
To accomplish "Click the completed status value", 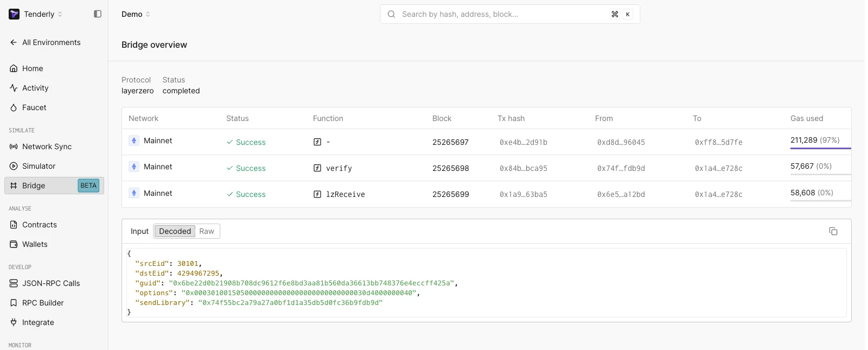I will point(181,91).
